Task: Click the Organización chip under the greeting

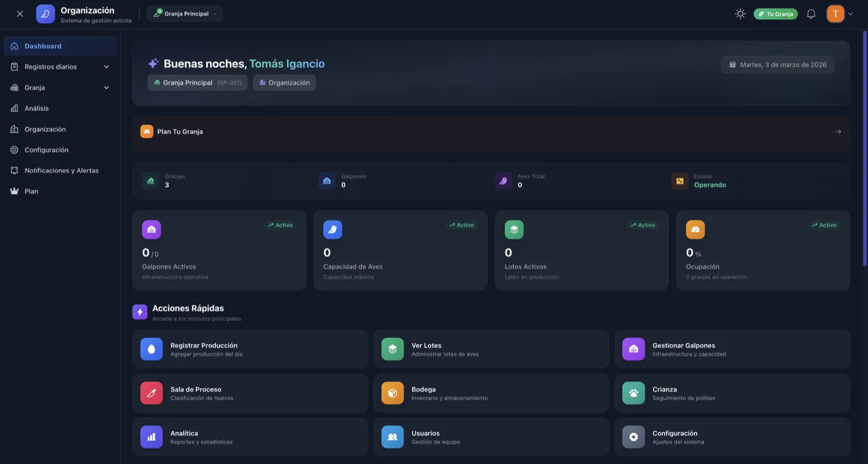Action: coord(284,82)
